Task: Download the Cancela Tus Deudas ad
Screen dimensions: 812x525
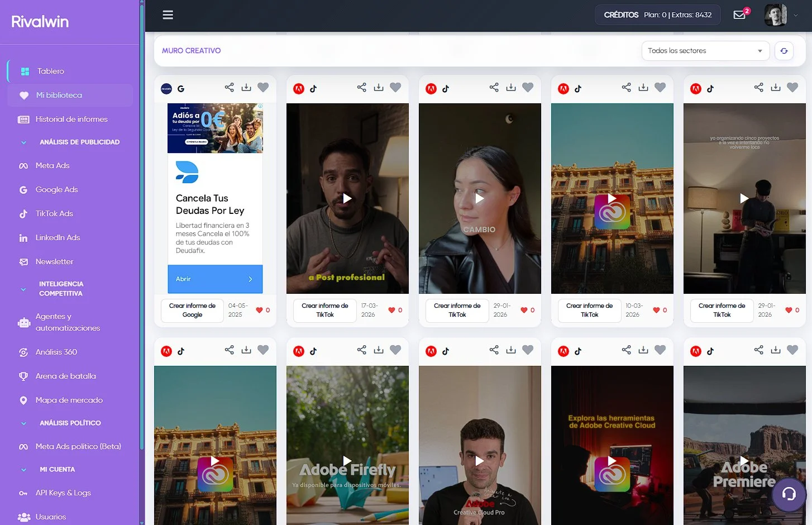Action: pyautogui.click(x=246, y=87)
